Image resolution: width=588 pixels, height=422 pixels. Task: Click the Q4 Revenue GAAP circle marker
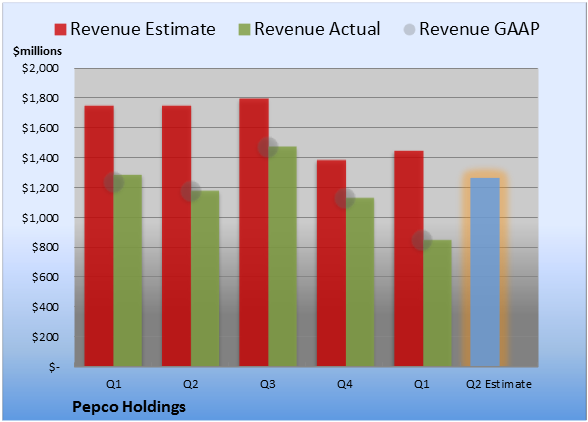click(x=345, y=198)
